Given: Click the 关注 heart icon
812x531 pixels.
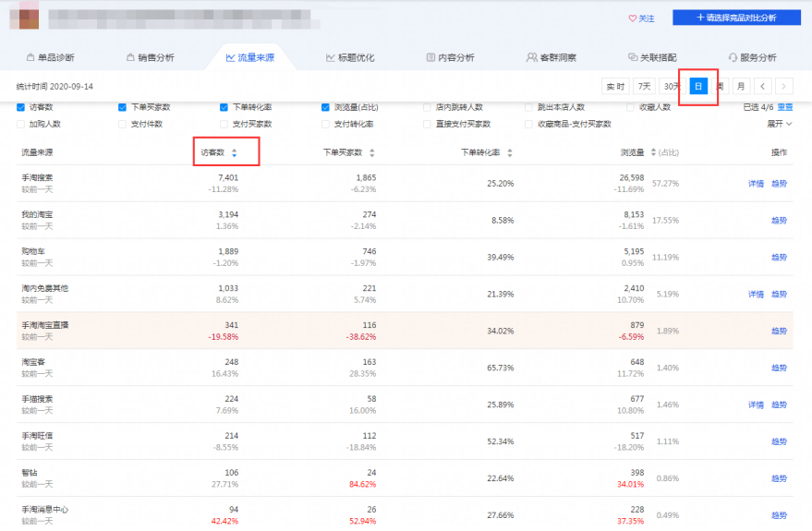Looking at the screenshot, I should pos(632,18).
